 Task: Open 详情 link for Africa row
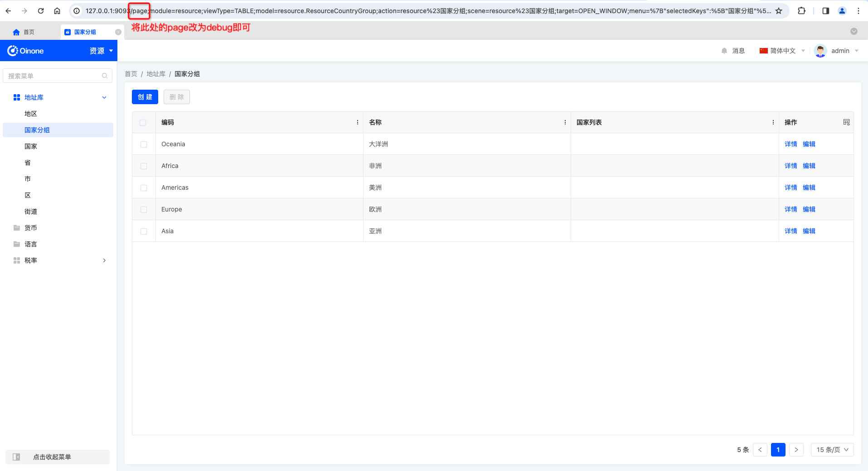[790, 166]
